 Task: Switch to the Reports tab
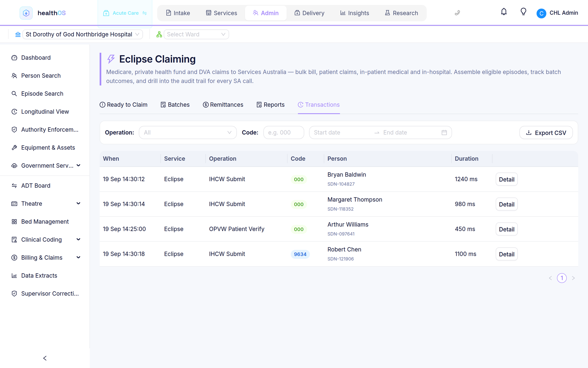pyautogui.click(x=270, y=105)
